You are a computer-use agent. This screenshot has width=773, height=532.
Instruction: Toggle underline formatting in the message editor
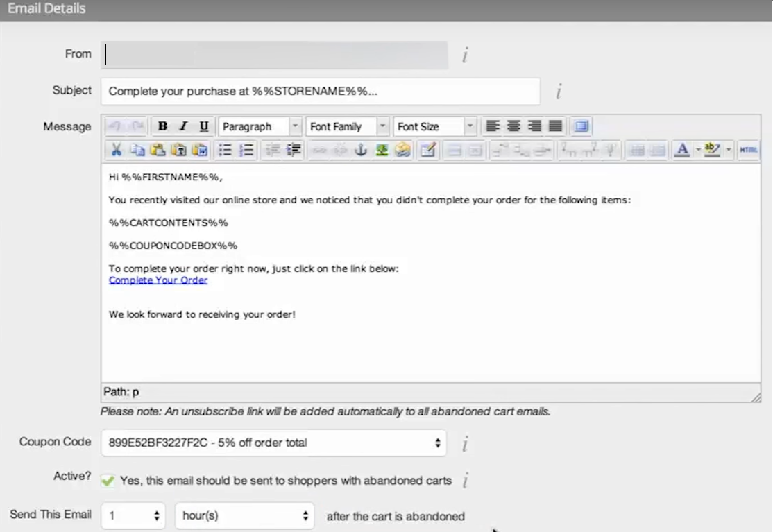pos(203,127)
